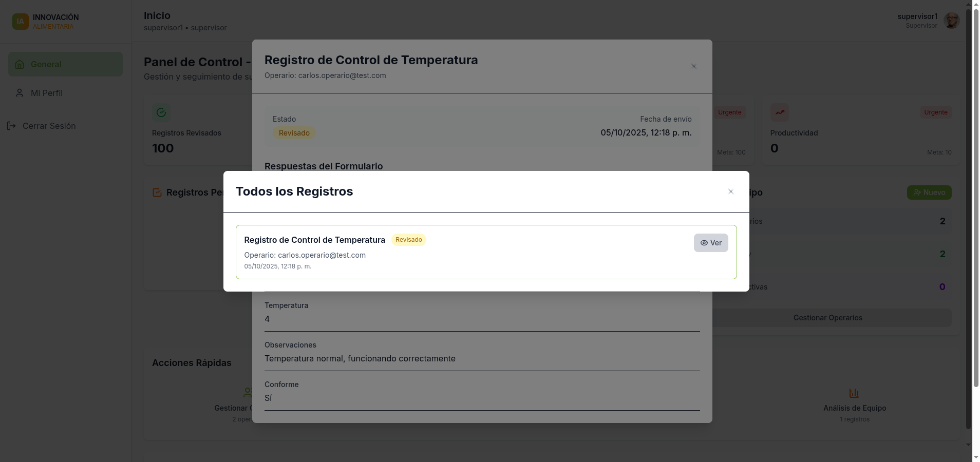Click the Revisado status badge
Viewport: 980px width, 462px height.
point(293,132)
